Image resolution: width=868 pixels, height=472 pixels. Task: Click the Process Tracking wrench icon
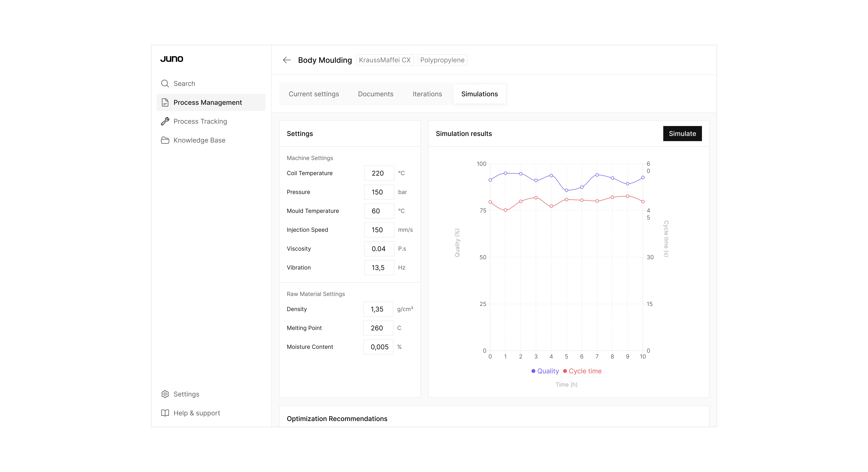click(x=165, y=121)
